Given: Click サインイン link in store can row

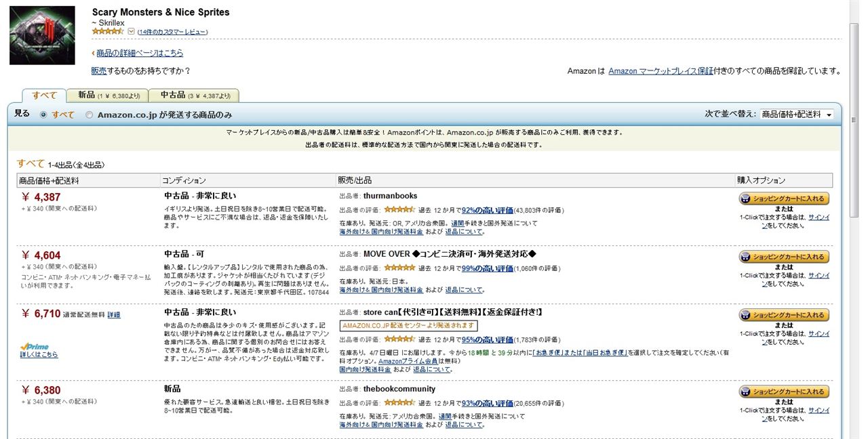Looking at the screenshot, I should [x=818, y=334].
